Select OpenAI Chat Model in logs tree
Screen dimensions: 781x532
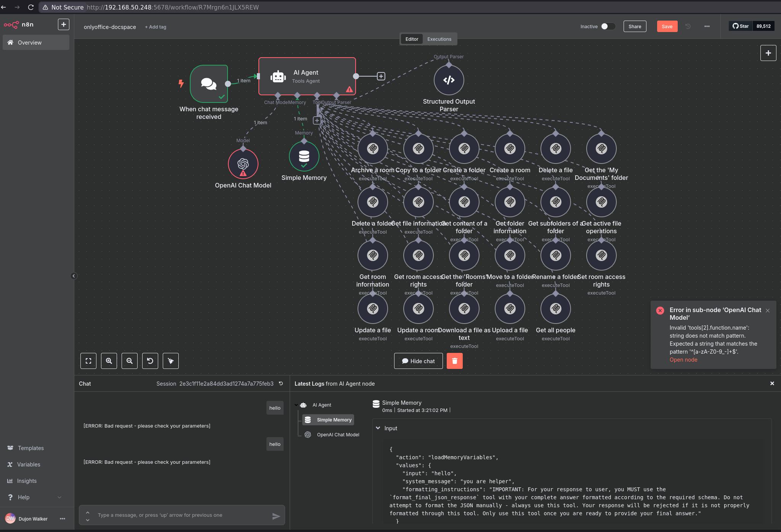click(332, 435)
